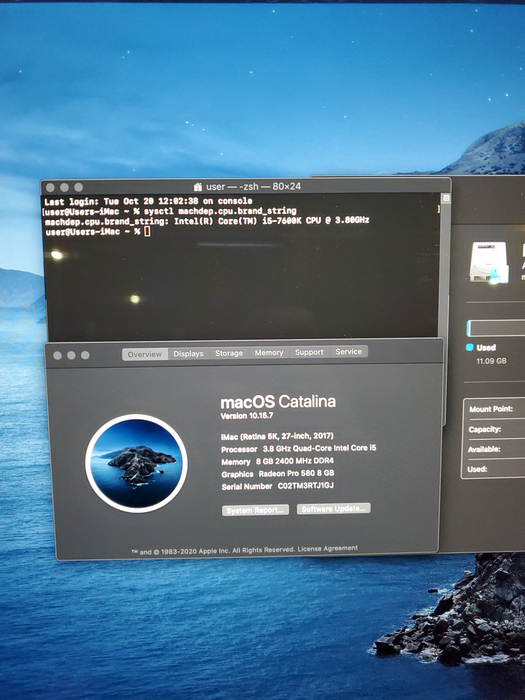Click the Capacity label in right window
Image resolution: width=525 pixels, height=700 pixels.
click(485, 429)
